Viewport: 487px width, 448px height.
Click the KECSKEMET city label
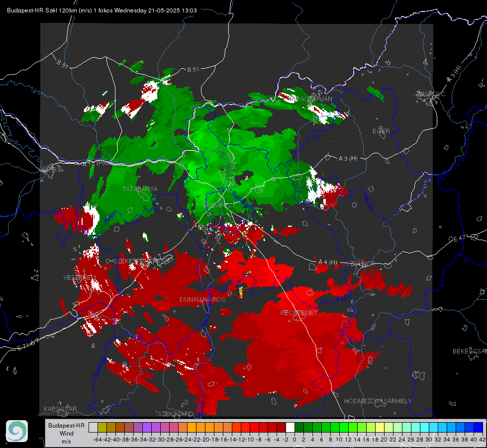pyautogui.click(x=299, y=313)
